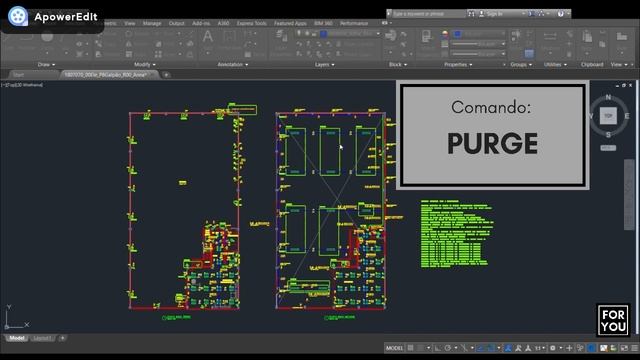Viewport: 640px width, 360px height.
Task: Open the Help question mark icon
Action: coord(561,14)
